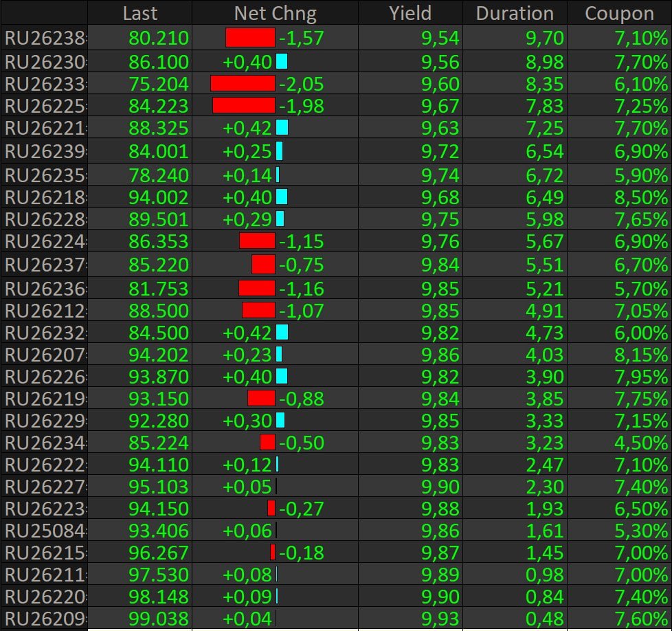The width and height of the screenshot is (672, 631).
Task: Select the RU26235 ticker symbol
Action: pos(45,175)
